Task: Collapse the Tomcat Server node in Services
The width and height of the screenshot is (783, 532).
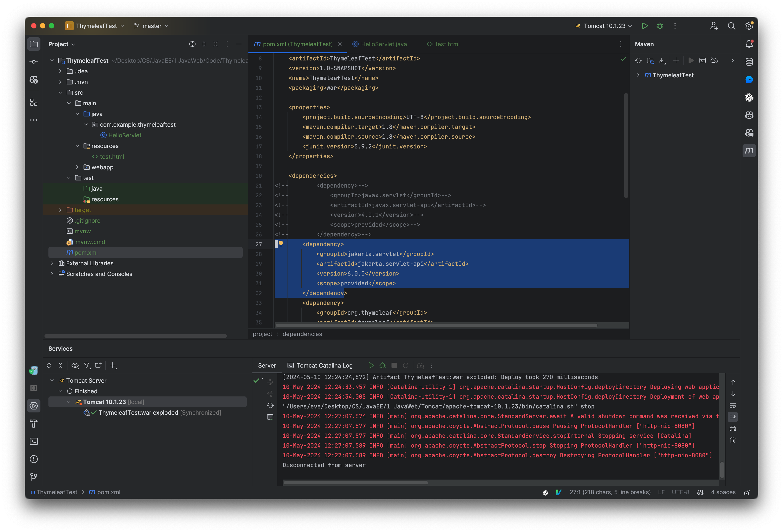Action: coord(52,380)
